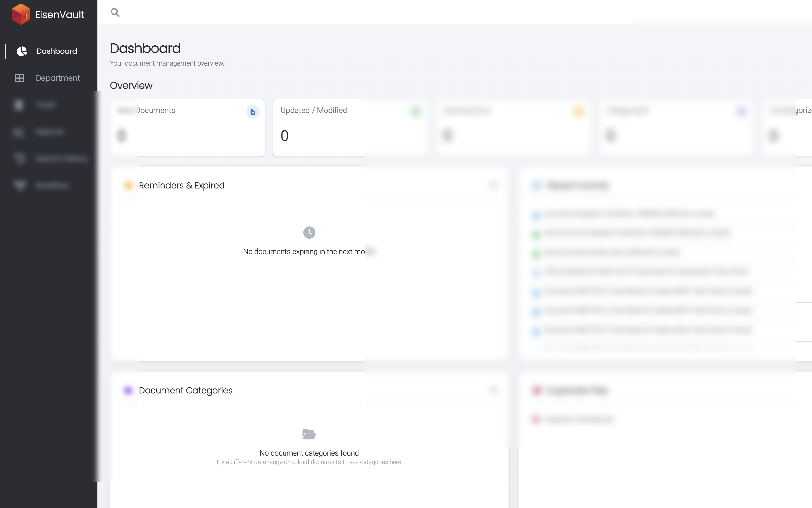Image resolution: width=812 pixels, height=508 pixels.
Task: Click 'Try a different date range' hint text
Action: click(309, 462)
